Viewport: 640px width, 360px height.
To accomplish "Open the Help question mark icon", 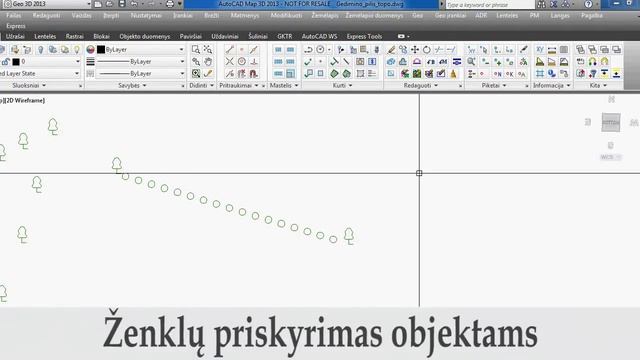I will click(588, 4).
